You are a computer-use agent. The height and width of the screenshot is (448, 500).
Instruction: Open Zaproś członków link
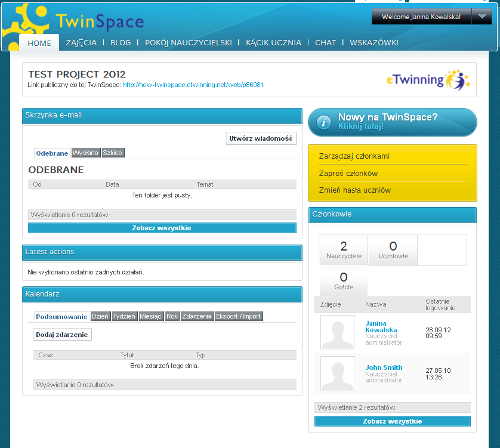[x=348, y=174]
